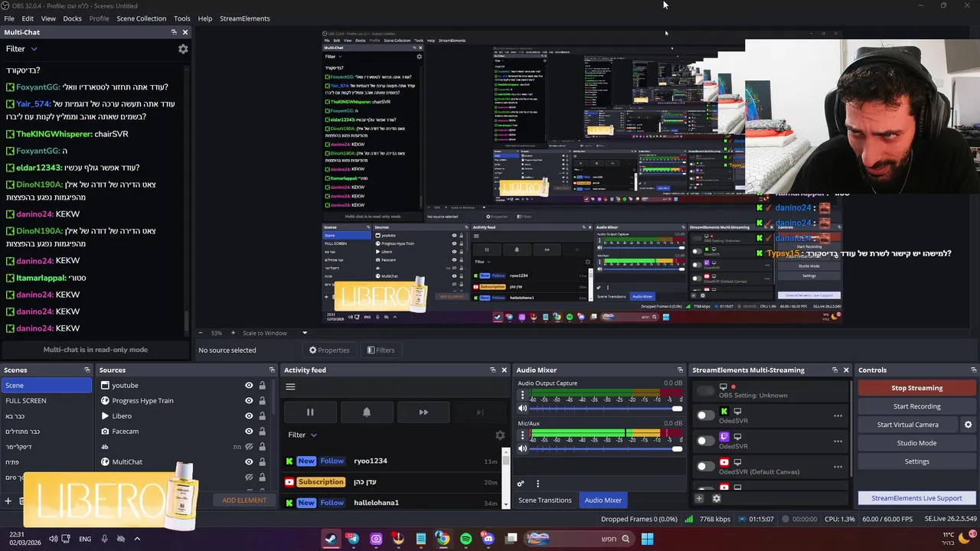The height and width of the screenshot is (551, 980).
Task: Open Audio Mixer bottom options menu
Action: point(537,484)
